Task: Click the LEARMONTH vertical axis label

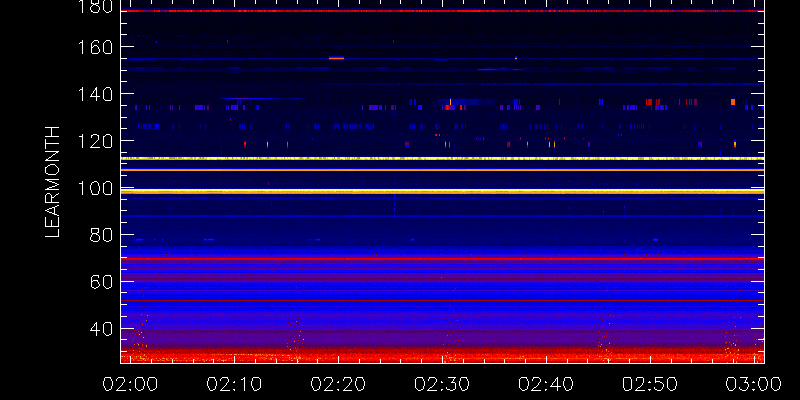Action: pyautogui.click(x=53, y=182)
